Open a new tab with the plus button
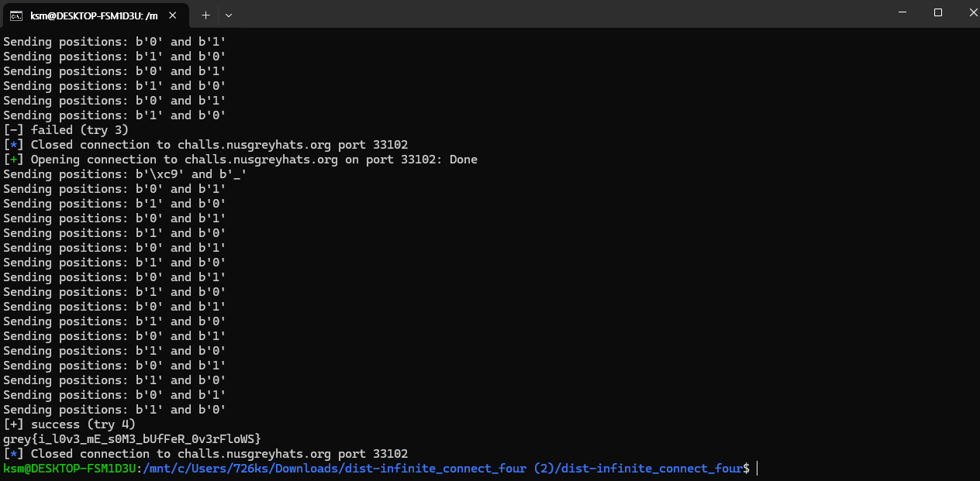The height and width of the screenshot is (481, 980). pyautogui.click(x=205, y=15)
